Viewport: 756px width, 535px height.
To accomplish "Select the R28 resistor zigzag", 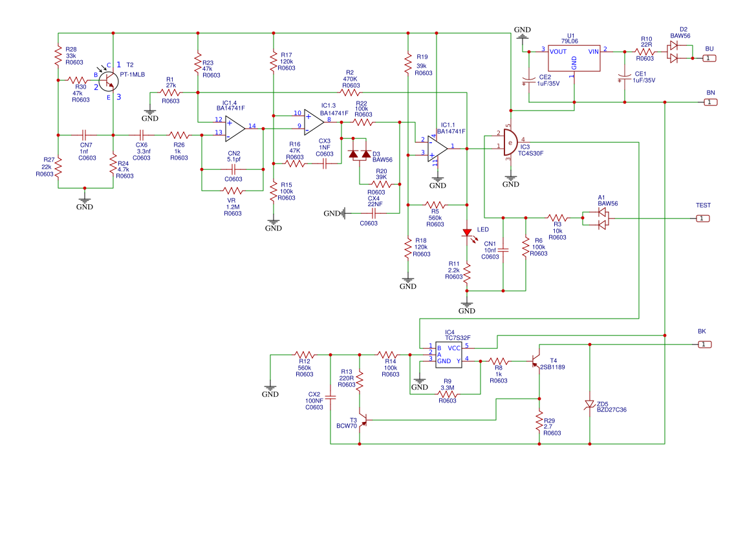I will [x=58, y=56].
